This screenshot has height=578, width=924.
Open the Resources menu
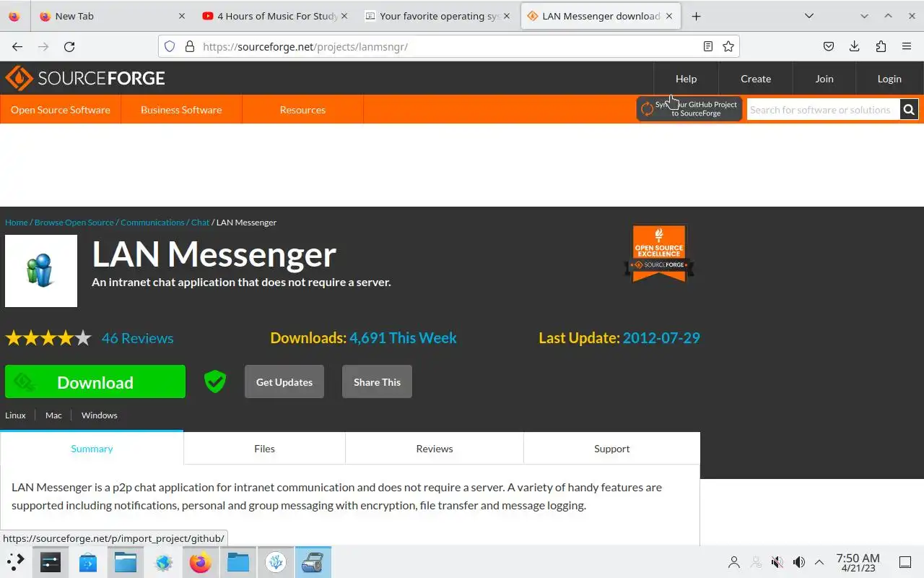[x=302, y=110]
